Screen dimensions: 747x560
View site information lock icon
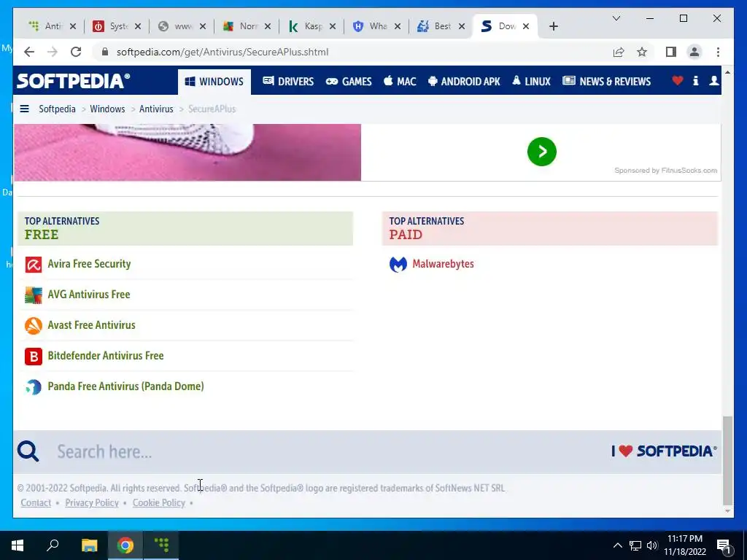(x=105, y=52)
